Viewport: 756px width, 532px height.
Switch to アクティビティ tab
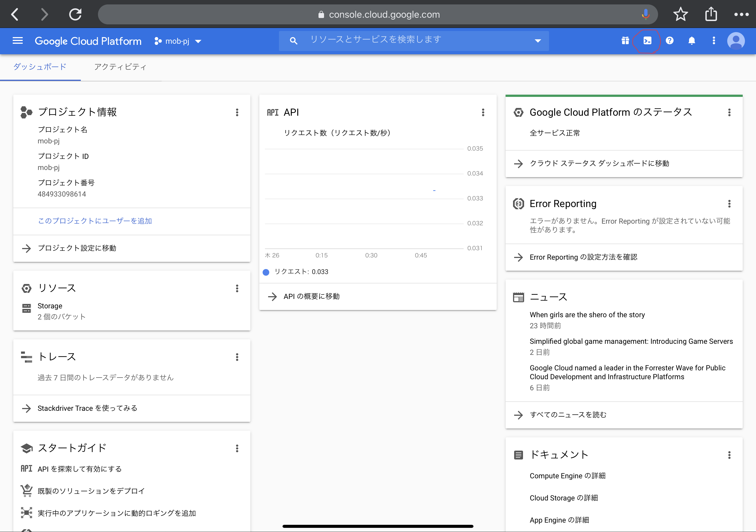[x=121, y=67]
